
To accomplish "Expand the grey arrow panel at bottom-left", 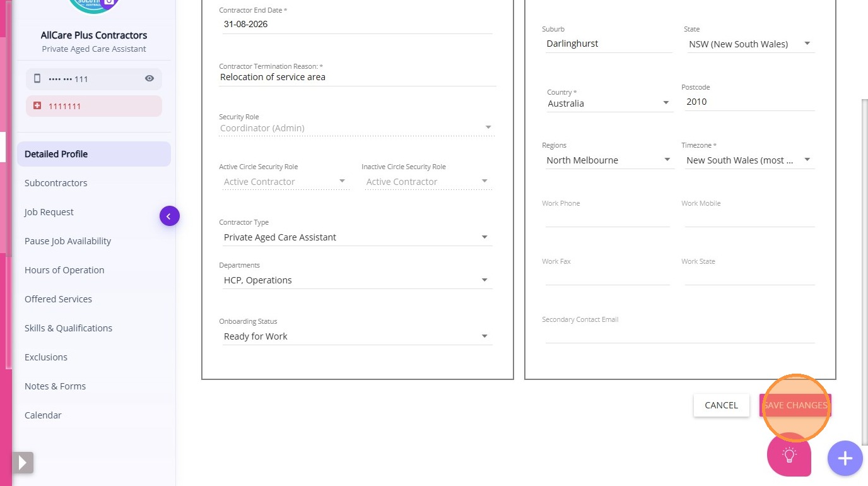I will [23, 463].
